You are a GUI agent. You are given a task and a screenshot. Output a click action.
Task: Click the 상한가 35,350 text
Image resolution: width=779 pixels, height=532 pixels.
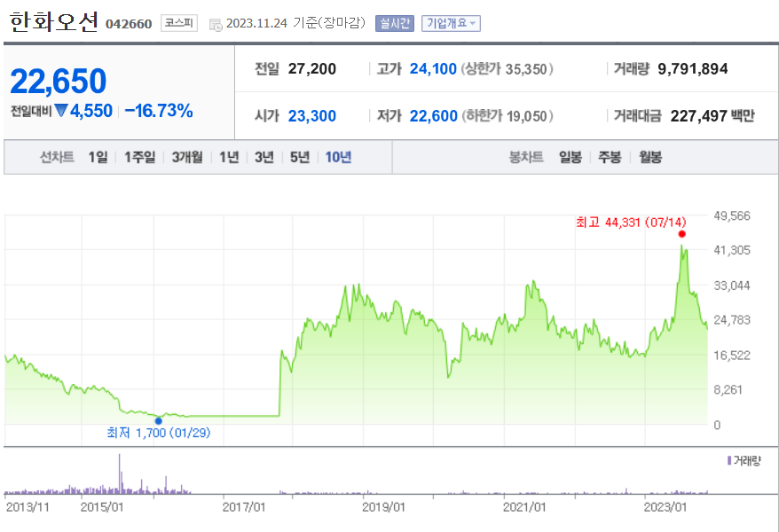(507, 69)
